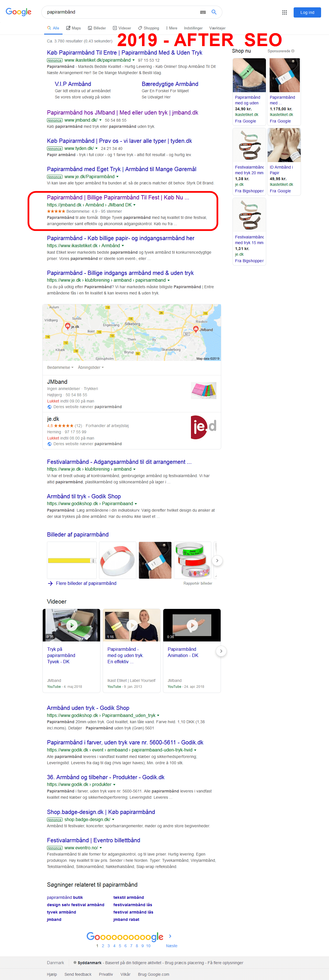Open dropdown arrow next to www.jmband.dk ad

click(100, 120)
